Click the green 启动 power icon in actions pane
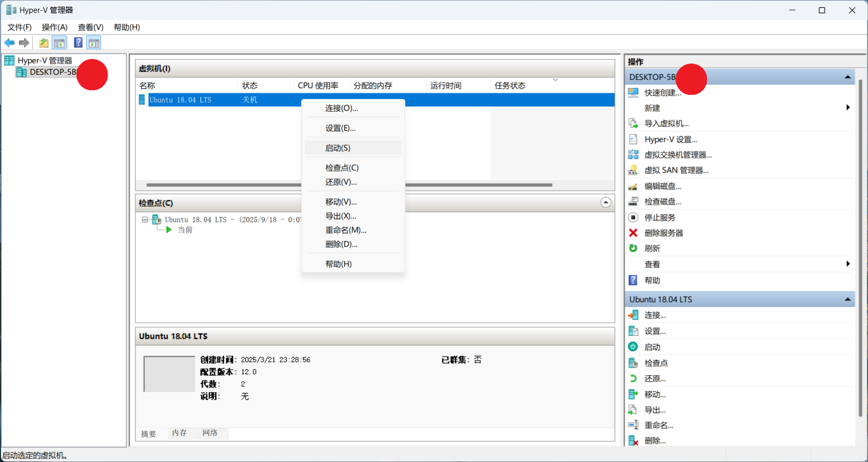868x462 pixels. (633, 347)
